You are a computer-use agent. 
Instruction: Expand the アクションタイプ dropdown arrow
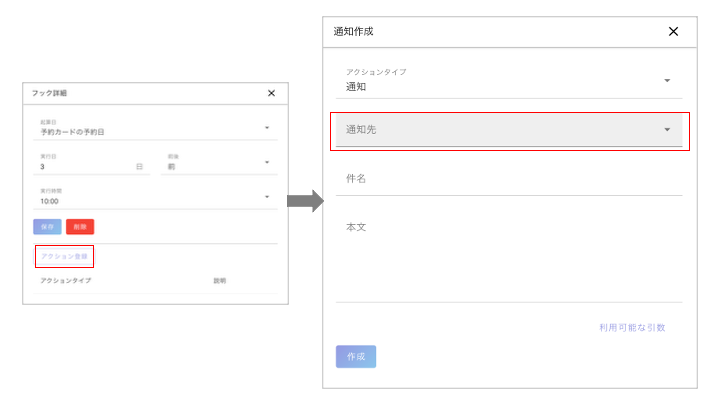[667, 80]
